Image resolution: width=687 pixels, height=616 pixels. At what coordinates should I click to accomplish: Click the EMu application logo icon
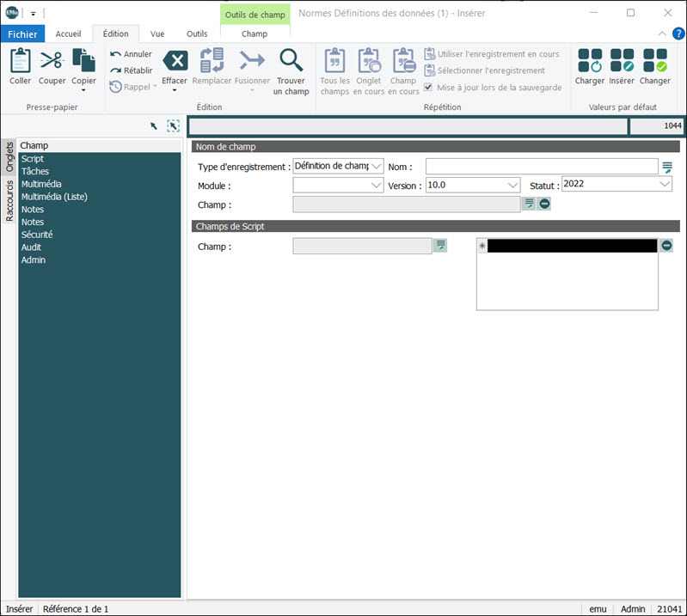[12, 13]
